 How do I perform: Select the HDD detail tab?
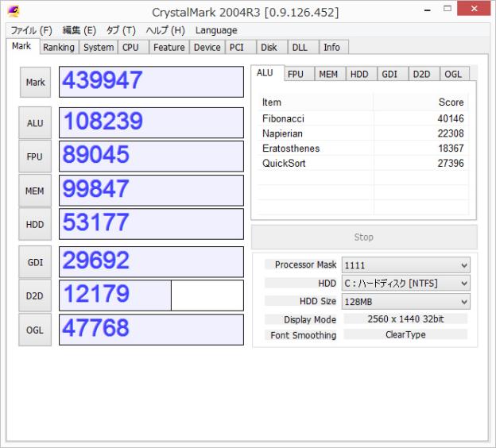pyautogui.click(x=361, y=74)
